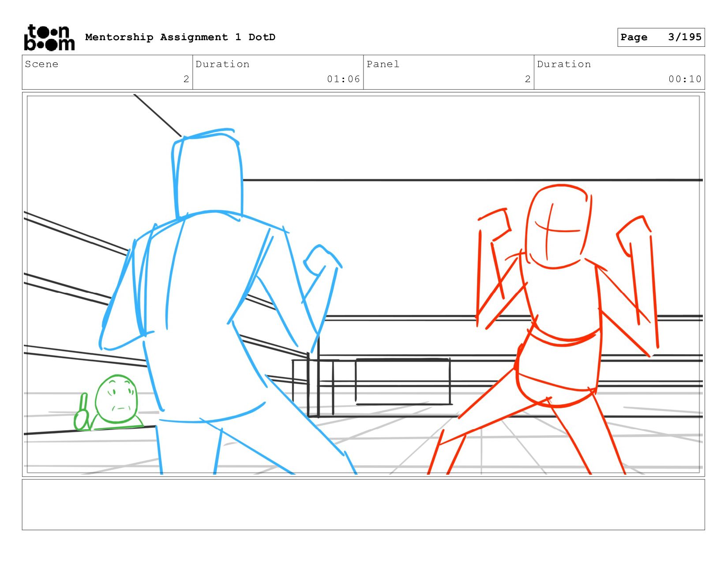728x563 pixels.
Task: Click the panel Duration value 00:10
Action: [x=684, y=79]
